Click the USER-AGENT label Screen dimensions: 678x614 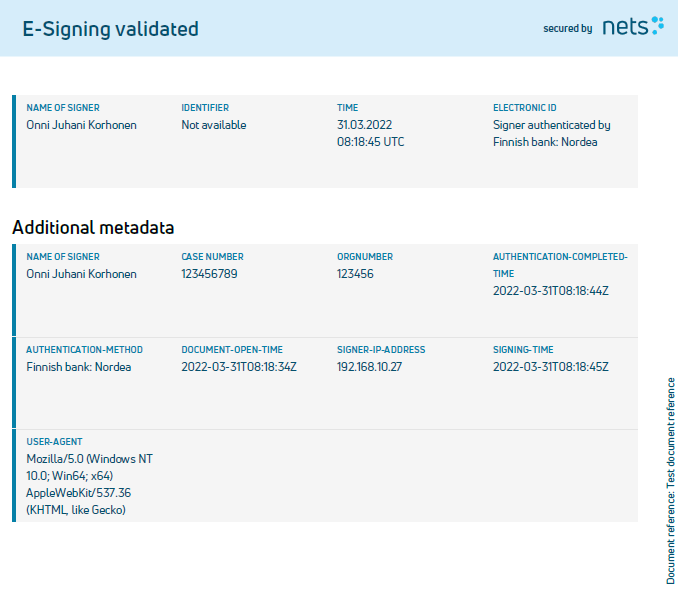[x=54, y=441]
